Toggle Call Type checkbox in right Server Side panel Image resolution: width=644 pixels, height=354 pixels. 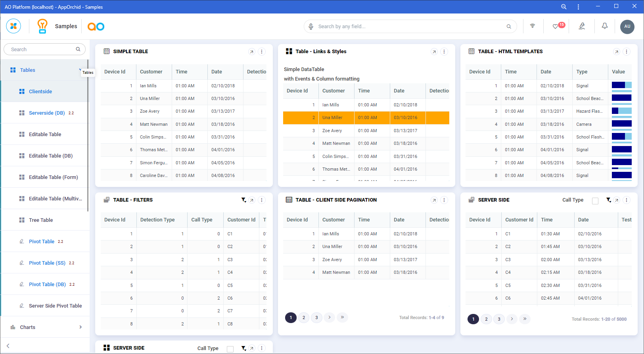pos(595,201)
